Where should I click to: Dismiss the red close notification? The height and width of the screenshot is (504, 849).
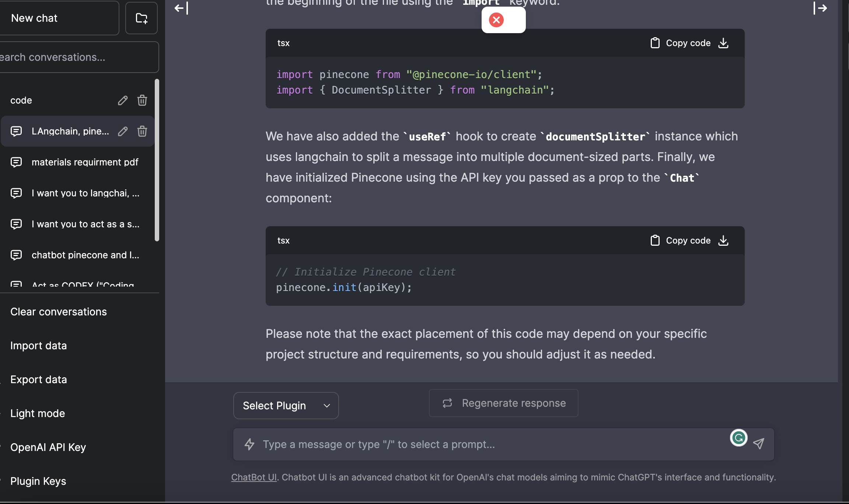496,20
